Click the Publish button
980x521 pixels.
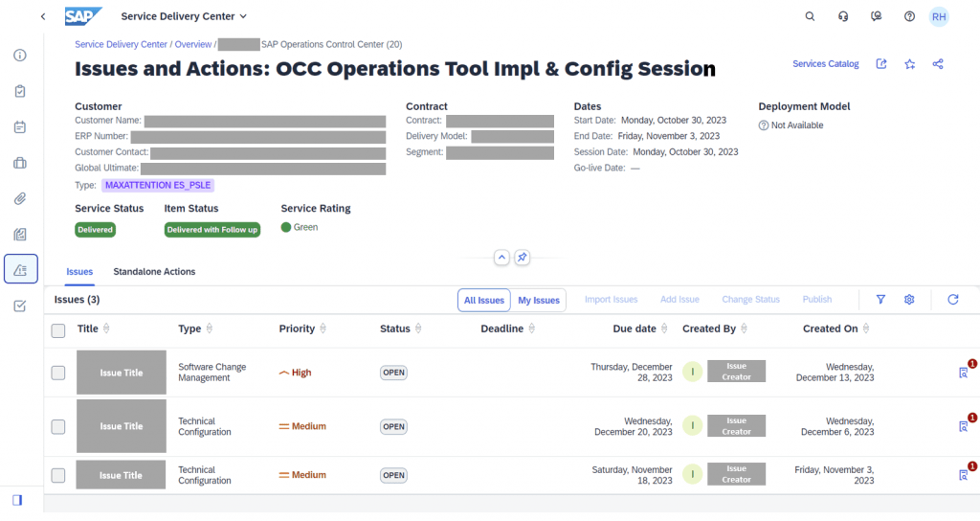(x=817, y=300)
